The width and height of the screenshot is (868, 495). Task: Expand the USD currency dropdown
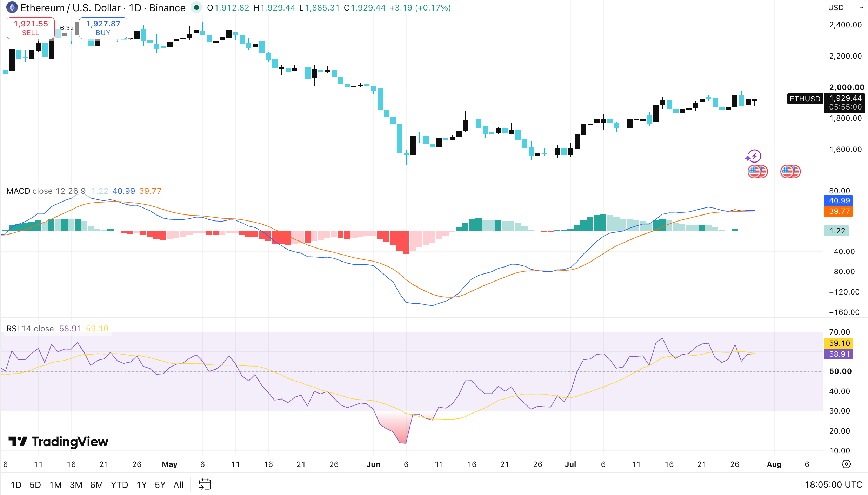[846, 8]
